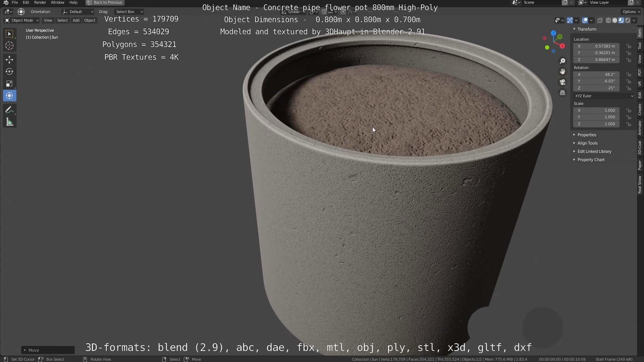Toggle X-Ray mode button
The width and height of the screenshot is (644, 362).
[600, 20]
